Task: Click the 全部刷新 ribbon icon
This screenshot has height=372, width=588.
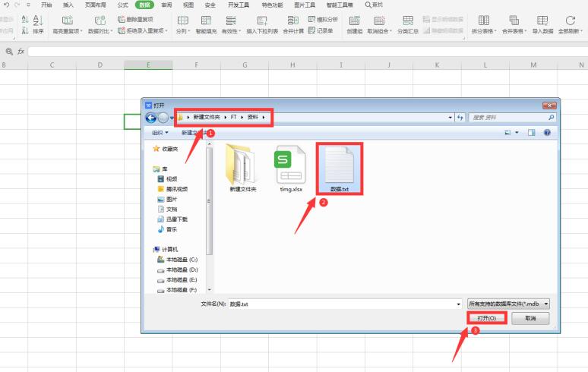Action: point(571,20)
